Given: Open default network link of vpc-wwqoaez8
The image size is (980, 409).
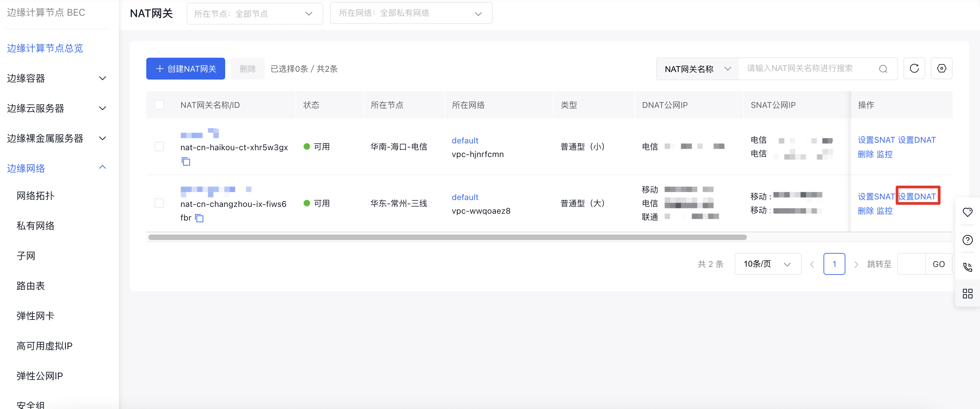Looking at the screenshot, I should [x=465, y=197].
